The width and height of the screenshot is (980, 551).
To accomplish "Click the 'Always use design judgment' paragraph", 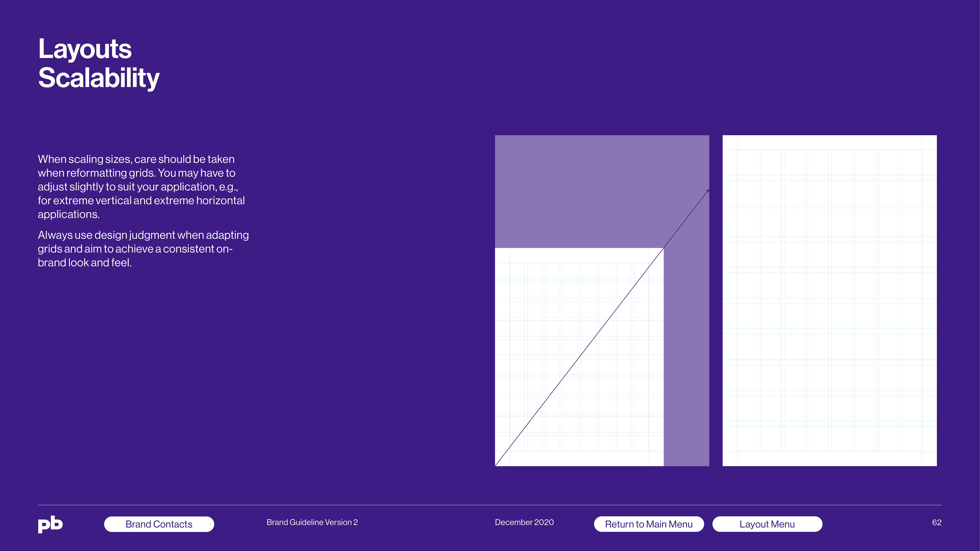I will coord(143,249).
